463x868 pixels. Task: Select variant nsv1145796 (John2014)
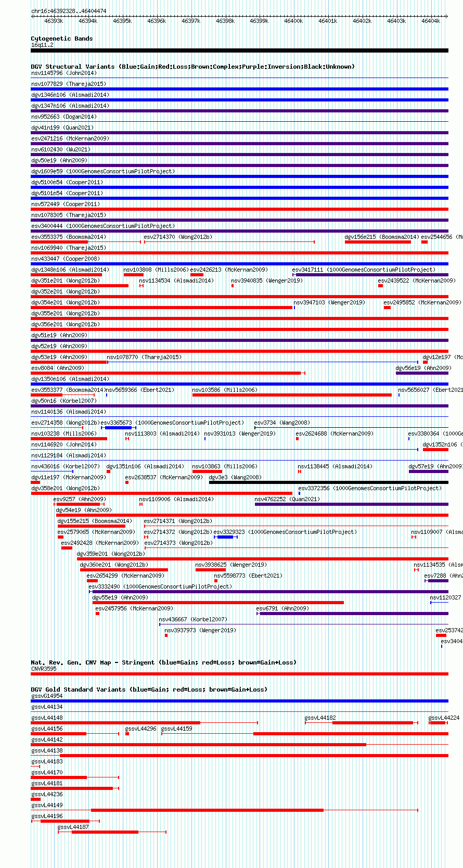pyautogui.click(x=63, y=73)
